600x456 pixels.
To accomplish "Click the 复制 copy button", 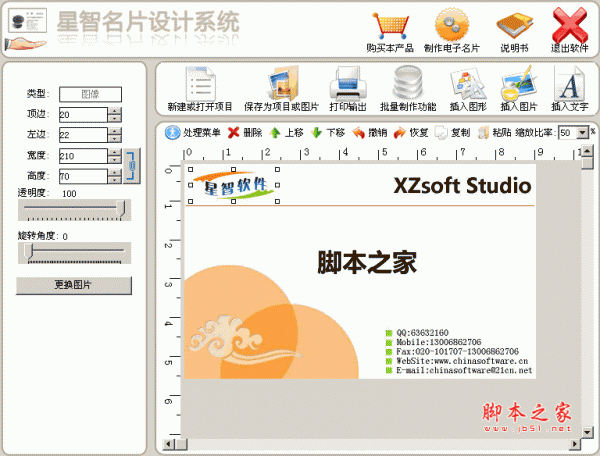I will pos(452,133).
